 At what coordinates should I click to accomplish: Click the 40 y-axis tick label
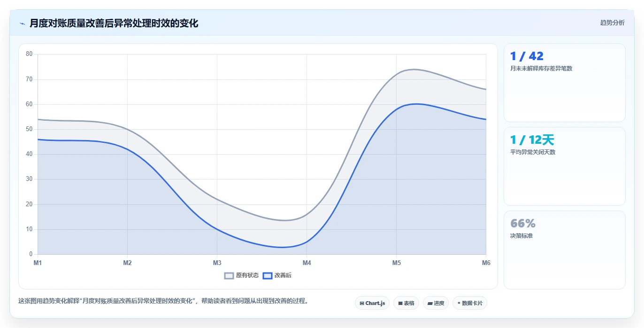coord(29,154)
